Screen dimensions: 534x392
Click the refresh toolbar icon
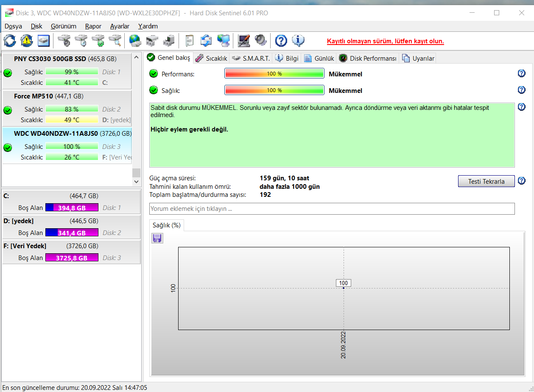(x=10, y=41)
